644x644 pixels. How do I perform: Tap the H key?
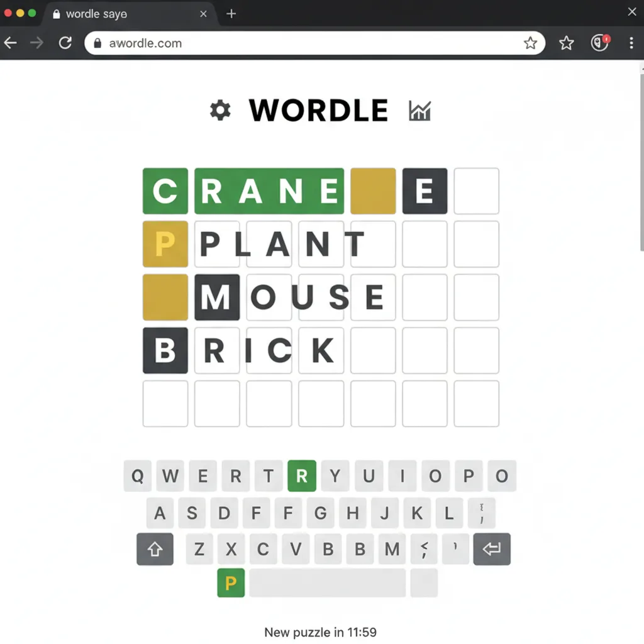352,513
